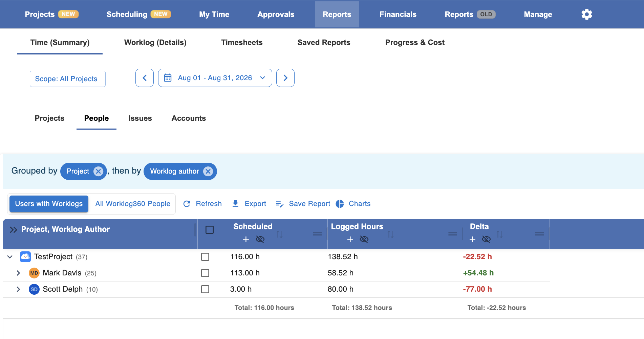
Task: Open the Timesheets tab
Action: pyautogui.click(x=242, y=42)
